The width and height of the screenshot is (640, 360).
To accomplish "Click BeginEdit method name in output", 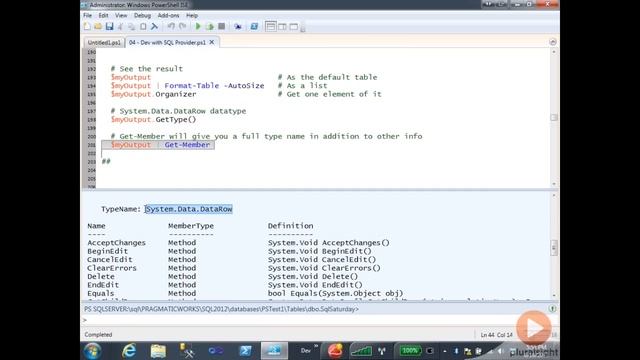I will point(107,251).
